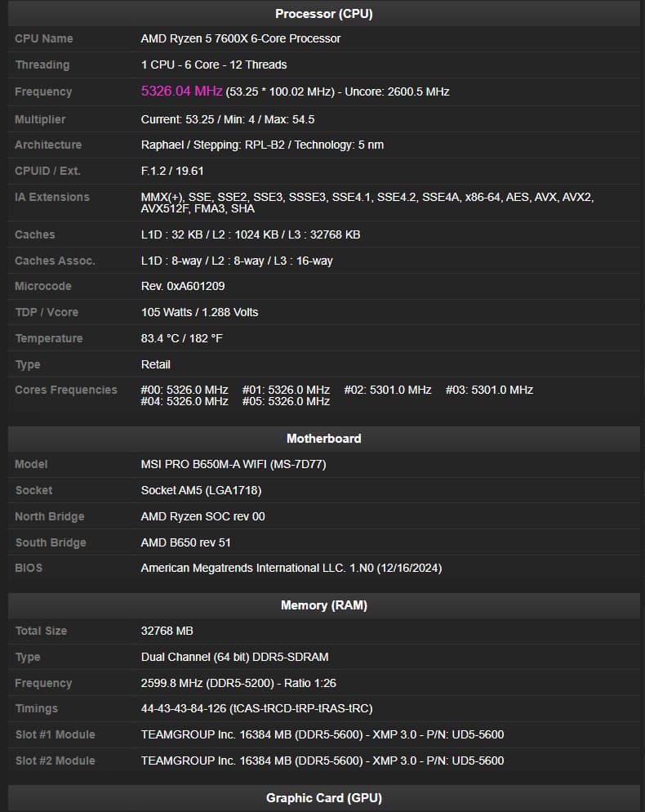Click the Slot #2 Module row label
The image size is (645, 812).
(x=56, y=761)
